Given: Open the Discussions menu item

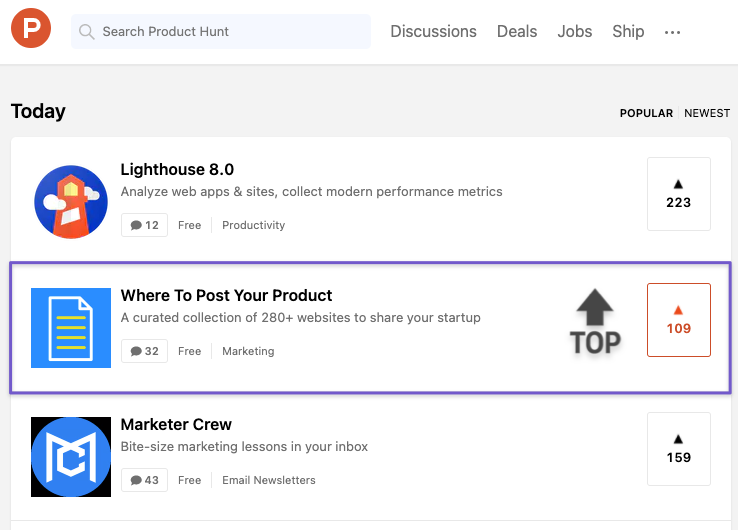Looking at the screenshot, I should [433, 32].
